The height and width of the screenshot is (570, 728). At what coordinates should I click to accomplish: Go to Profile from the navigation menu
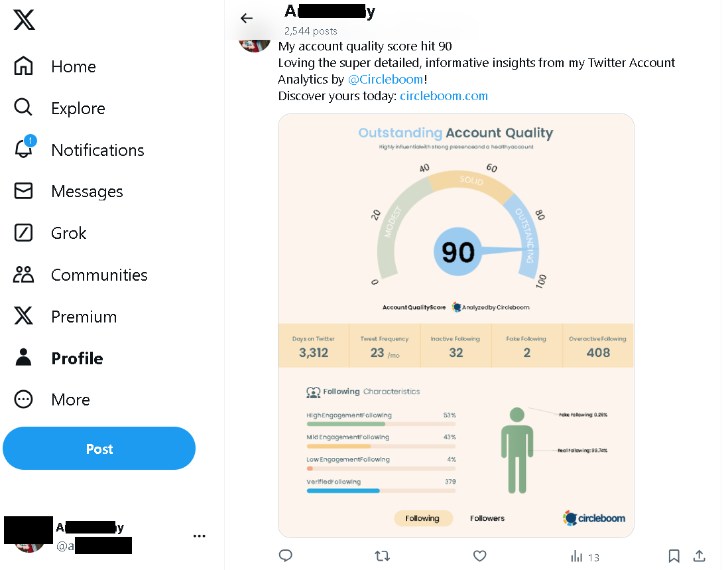[x=23, y=358]
